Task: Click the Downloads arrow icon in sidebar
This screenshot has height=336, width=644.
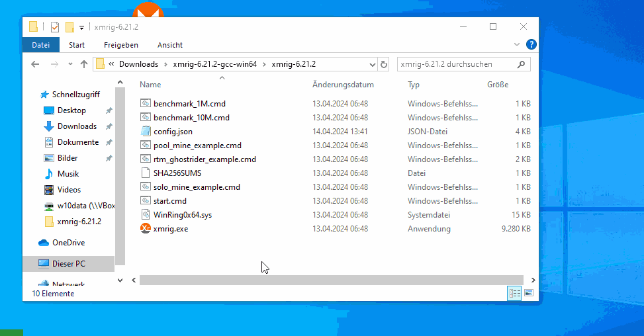Action: point(49,126)
